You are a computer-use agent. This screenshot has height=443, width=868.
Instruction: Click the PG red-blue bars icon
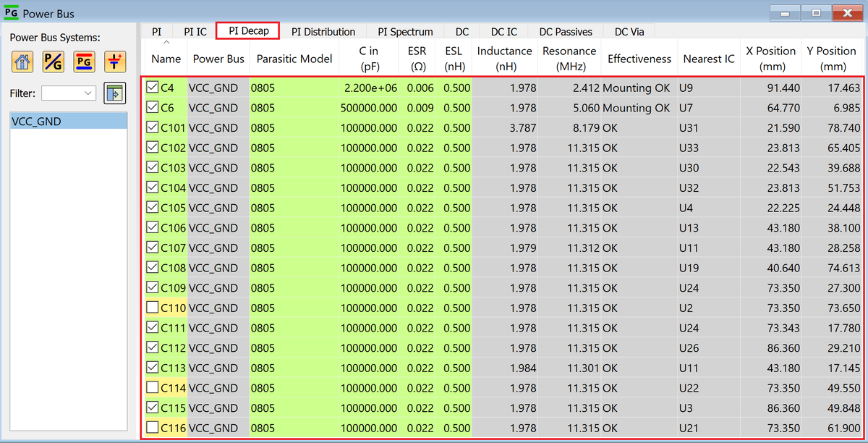[84, 62]
